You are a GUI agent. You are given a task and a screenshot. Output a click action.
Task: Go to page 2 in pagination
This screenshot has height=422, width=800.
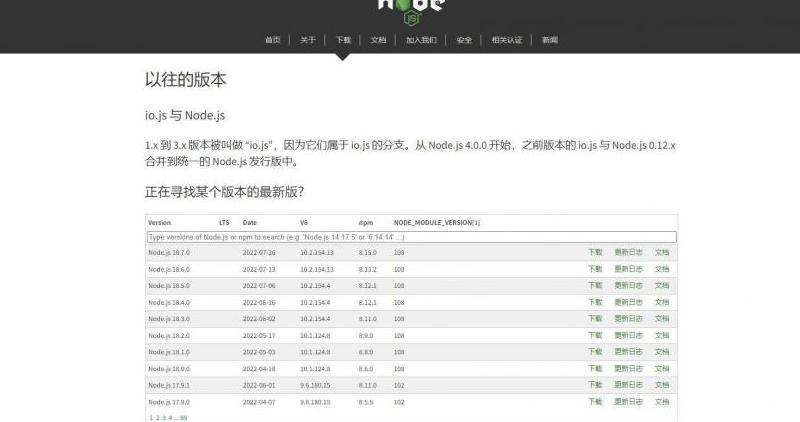tap(157, 418)
